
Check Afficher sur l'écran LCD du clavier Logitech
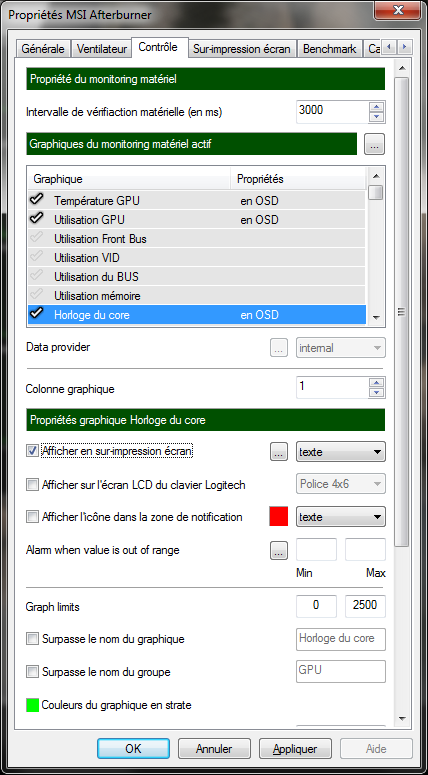32,485
